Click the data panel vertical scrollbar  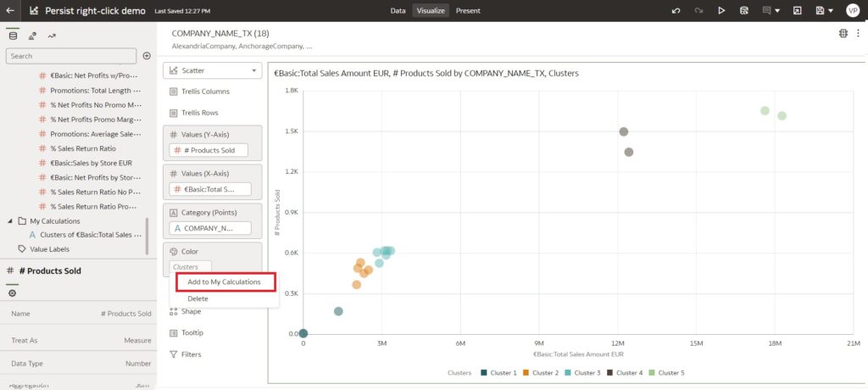point(147,237)
